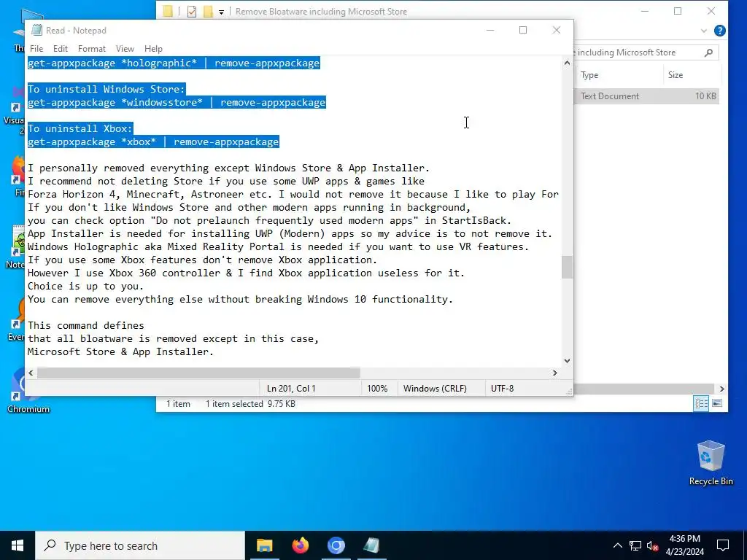
Task: Switch to Notepad via taskbar icon
Action: point(371,545)
